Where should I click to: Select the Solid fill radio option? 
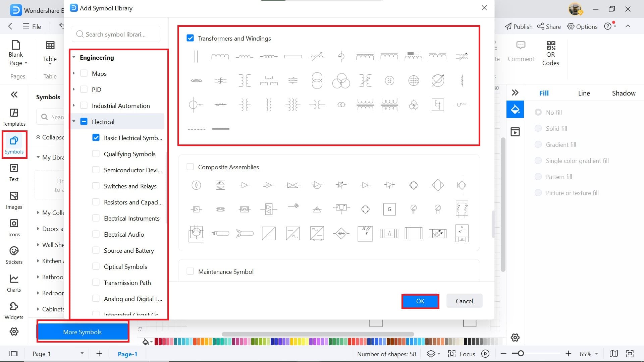pyautogui.click(x=538, y=128)
